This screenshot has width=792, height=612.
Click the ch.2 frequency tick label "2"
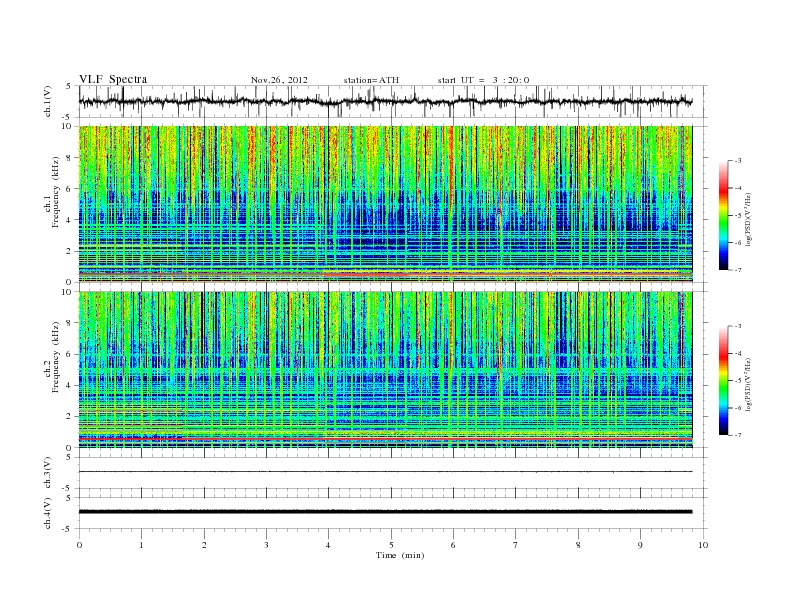(x=70, y=417)
